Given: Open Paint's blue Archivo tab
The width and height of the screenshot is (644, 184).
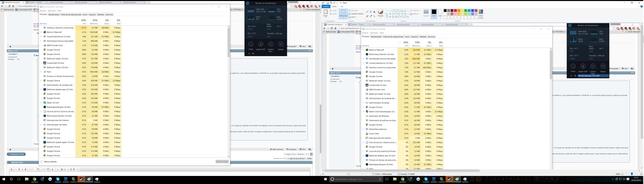Looking at the screenshot, I should (326, 7).
